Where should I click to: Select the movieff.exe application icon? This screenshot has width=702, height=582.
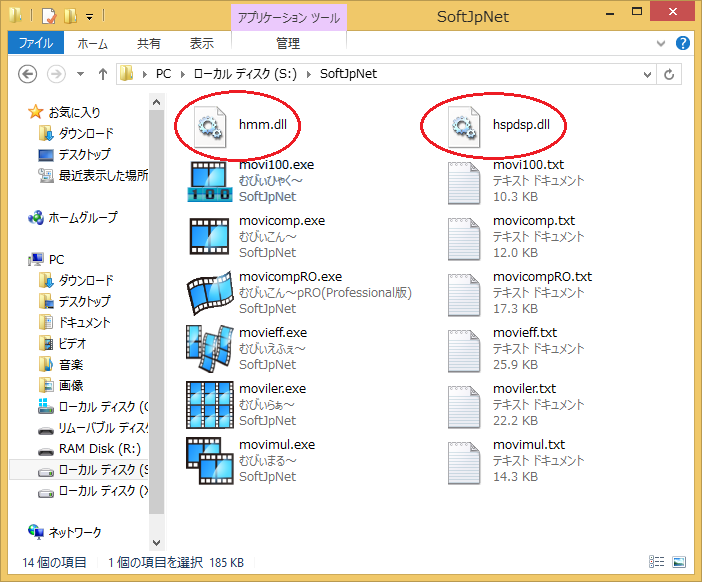pyautogui.click(x=210, y=349)
